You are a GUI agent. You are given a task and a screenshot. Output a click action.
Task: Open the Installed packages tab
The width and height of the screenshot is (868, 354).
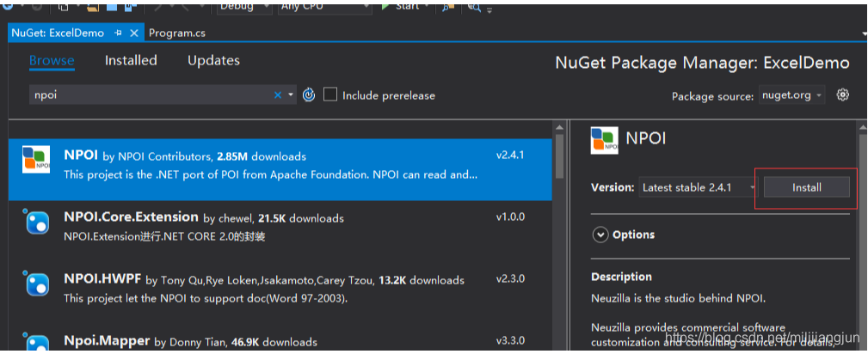tap(132, 60)
